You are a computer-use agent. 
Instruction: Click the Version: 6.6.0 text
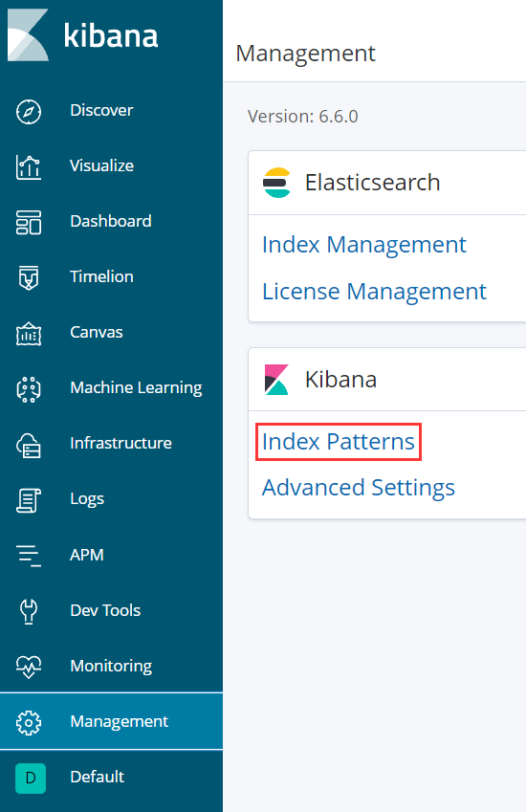tap(303, 117)
